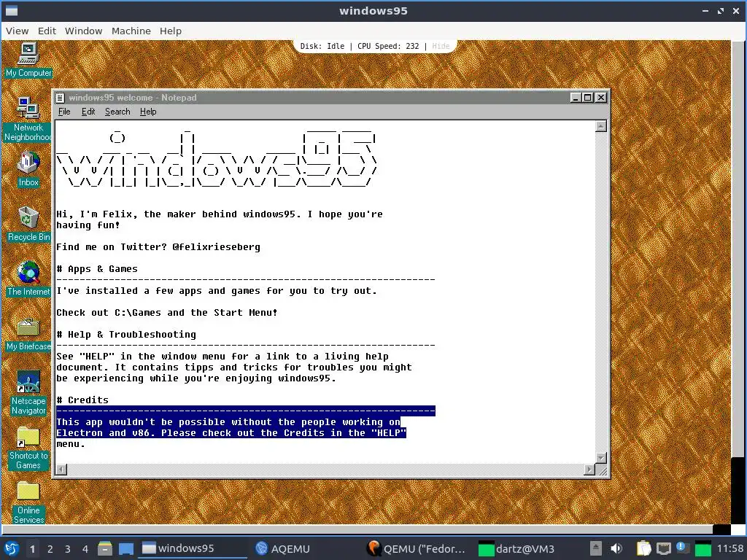This screenshot has height=560, width=747.
Task: Open the emulator's View menu
Action: [18, 31]
